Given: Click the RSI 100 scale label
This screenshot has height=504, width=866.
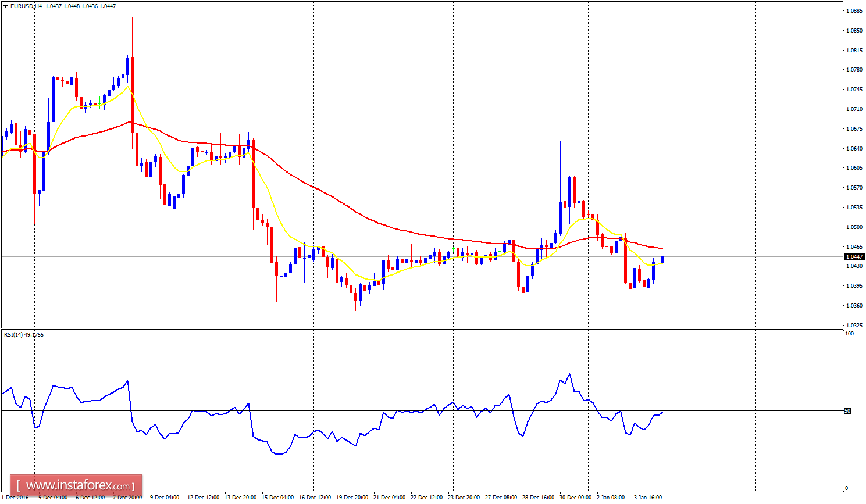Looking at the screenshot, I should click(x=850, y=334).
